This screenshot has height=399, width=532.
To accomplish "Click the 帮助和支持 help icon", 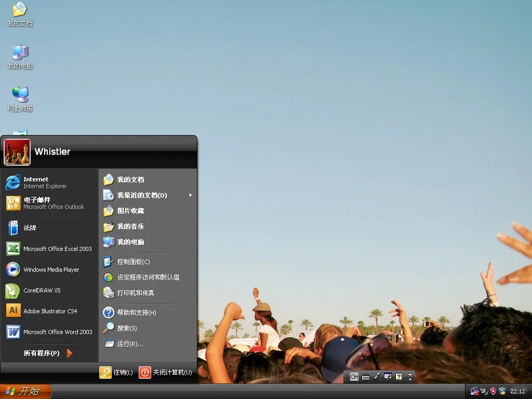I will pos(109,312).
